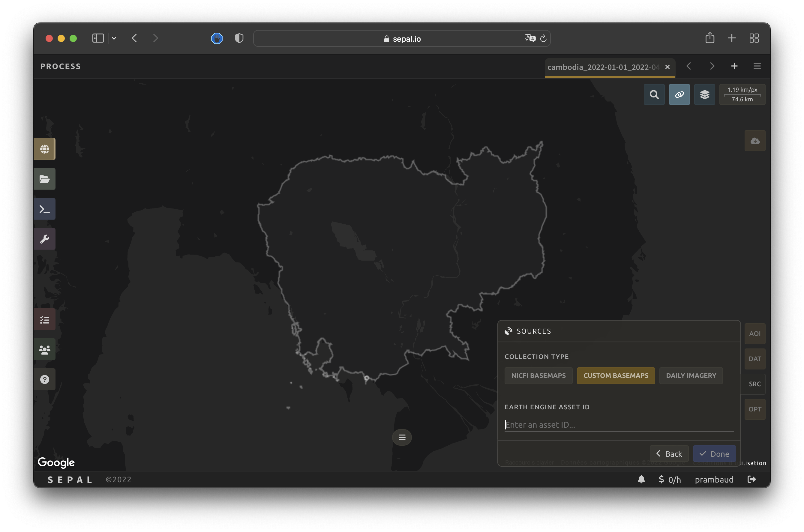Screen dimensions: 804x532
Task: Open the Tasks checklist icon in sidebar
Action: click(x=44, y=320)
